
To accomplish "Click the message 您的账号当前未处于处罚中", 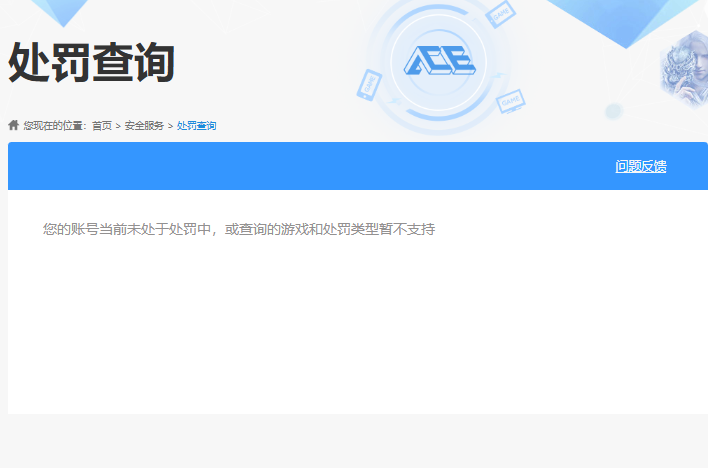I will click(x=126, y=229).
